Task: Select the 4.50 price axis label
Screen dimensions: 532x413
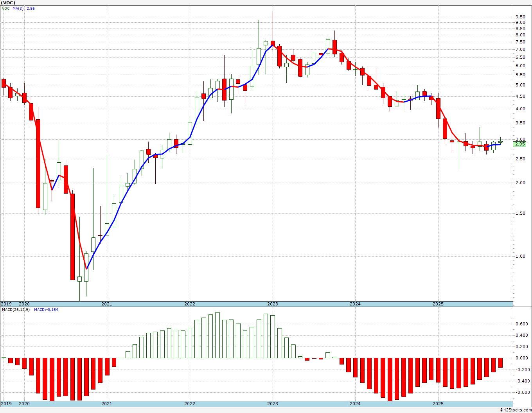Action: [520, 96]
